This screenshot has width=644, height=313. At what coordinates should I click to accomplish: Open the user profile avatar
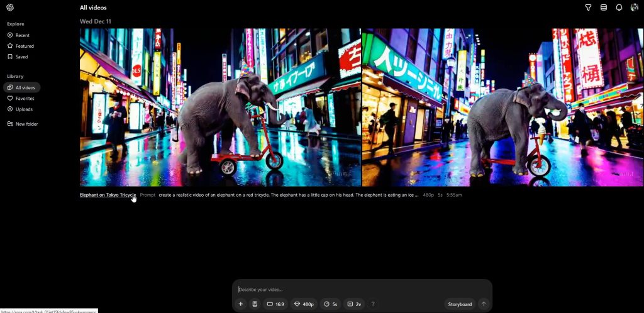tap(634, 8)
